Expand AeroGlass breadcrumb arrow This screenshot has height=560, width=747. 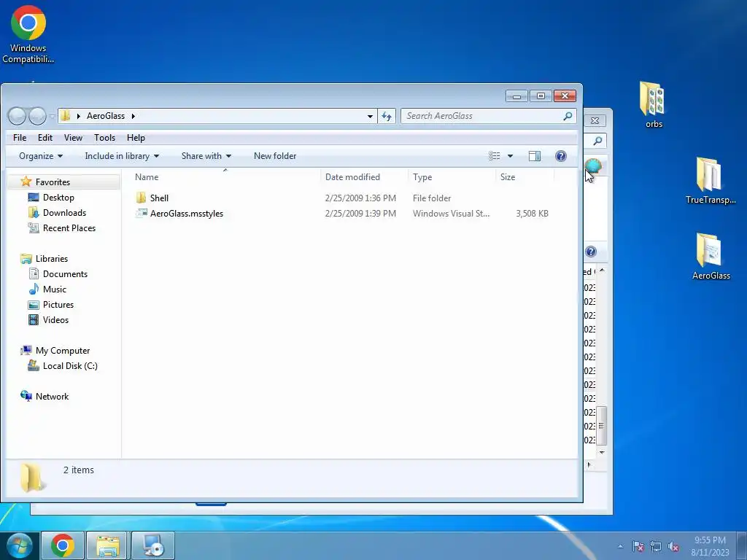coord(133,116)
